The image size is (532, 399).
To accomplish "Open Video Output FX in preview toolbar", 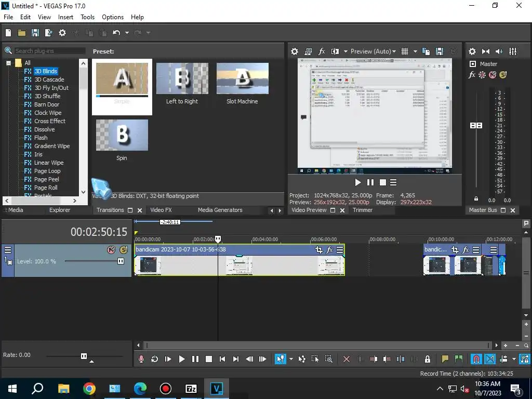I will point(322,51).
